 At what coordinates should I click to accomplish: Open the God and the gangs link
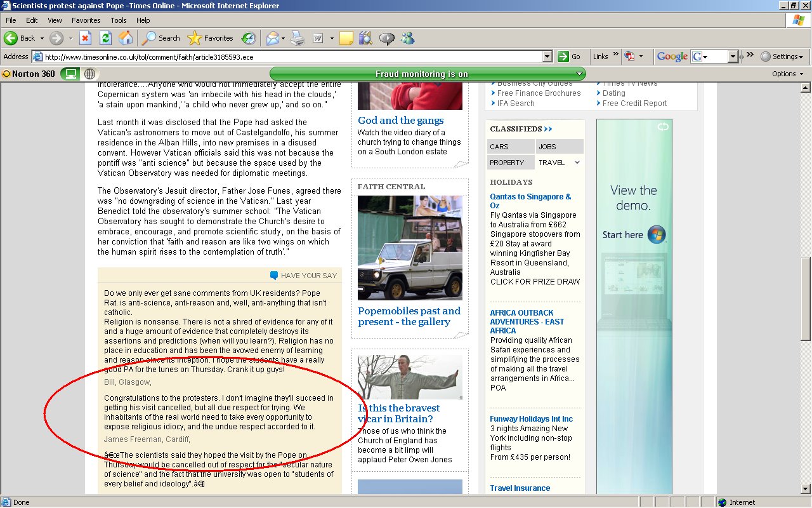401,120
